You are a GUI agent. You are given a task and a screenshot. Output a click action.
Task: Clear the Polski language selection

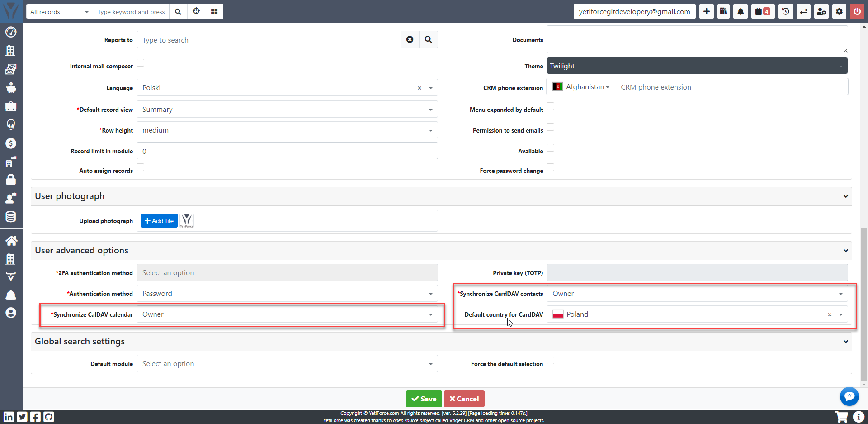(420, 88)
